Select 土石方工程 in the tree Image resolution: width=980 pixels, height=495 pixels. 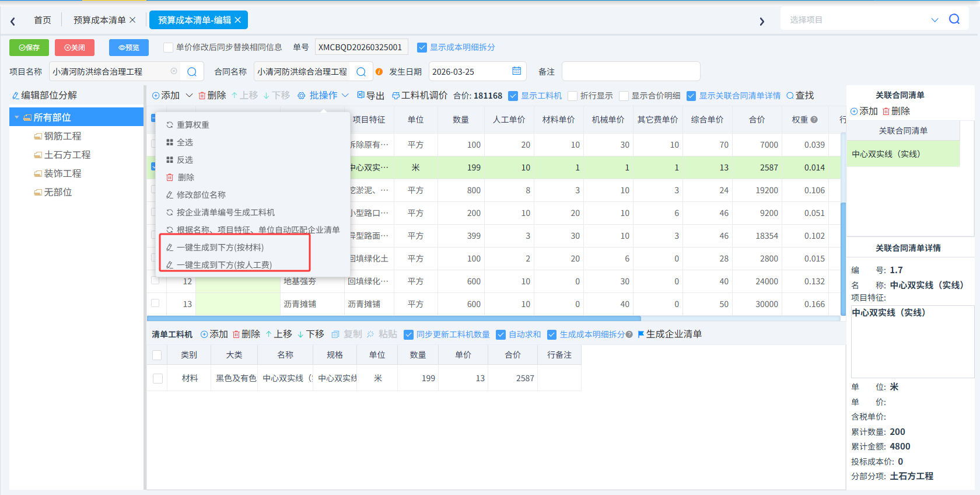coord(67,155)
